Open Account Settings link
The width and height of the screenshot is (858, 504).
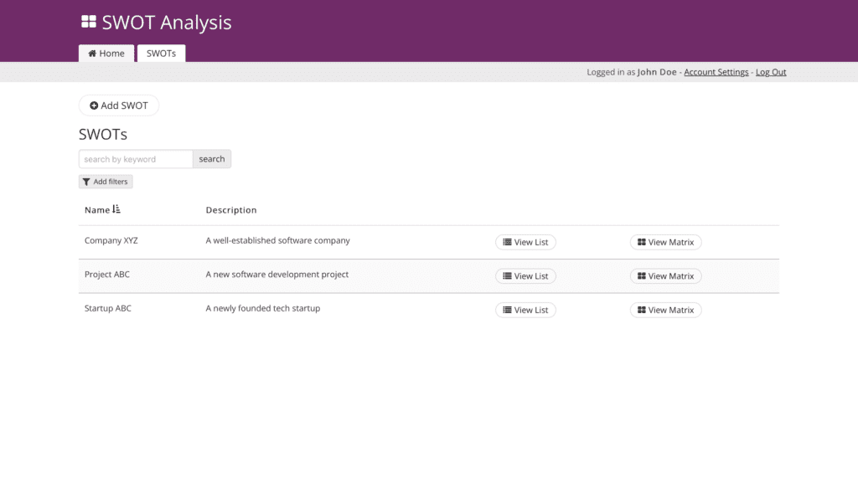click(716, 72)
